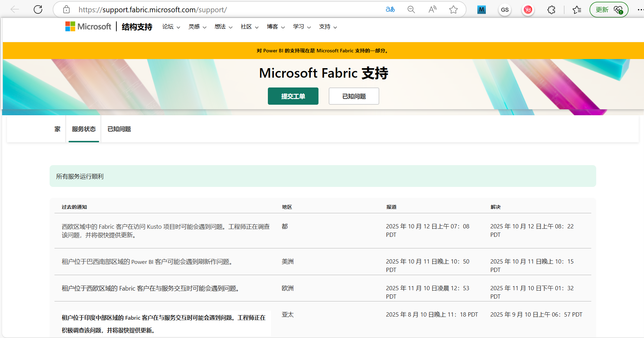Click the 已知问题 button under the title

coord(354,96)
